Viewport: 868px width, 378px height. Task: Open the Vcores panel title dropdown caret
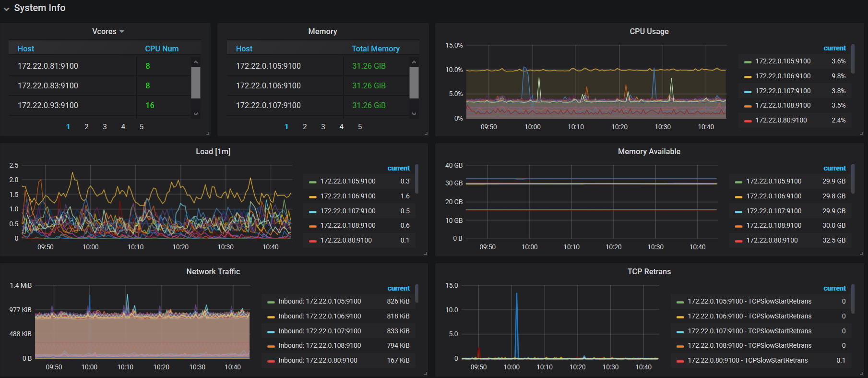point(122,32)
